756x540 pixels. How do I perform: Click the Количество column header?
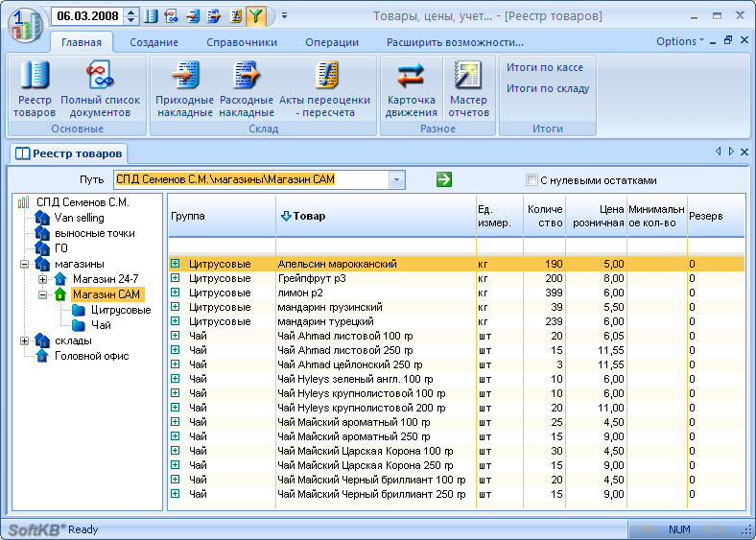pyautogui.click(x=544, y=216)
